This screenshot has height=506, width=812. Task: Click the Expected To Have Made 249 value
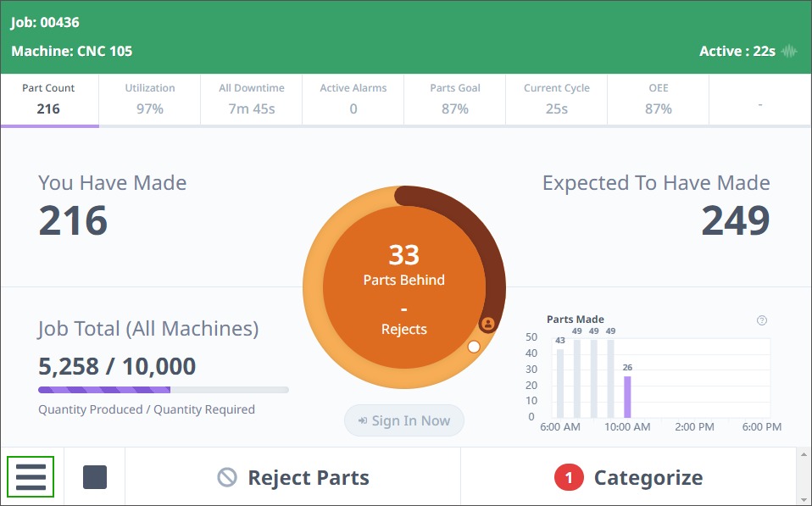736,220
